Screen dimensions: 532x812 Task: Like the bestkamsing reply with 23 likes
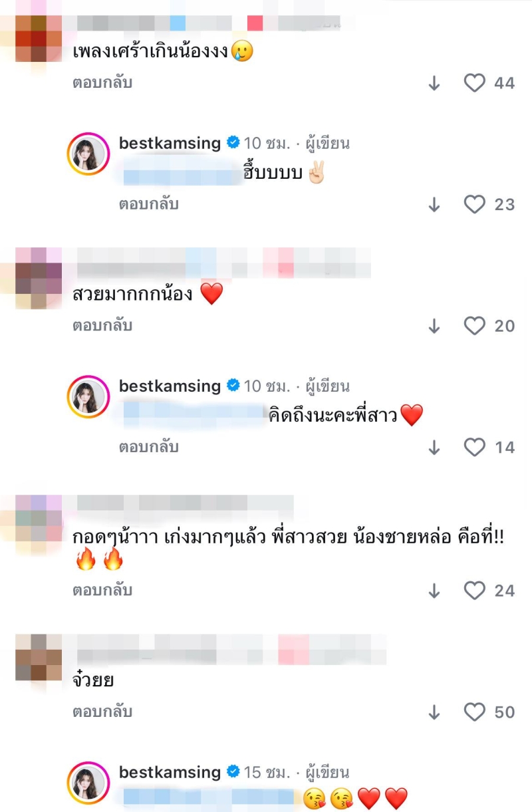pos(474,204)
